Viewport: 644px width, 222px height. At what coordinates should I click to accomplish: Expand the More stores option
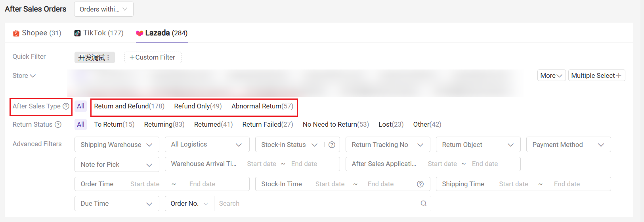pos(551,75)
